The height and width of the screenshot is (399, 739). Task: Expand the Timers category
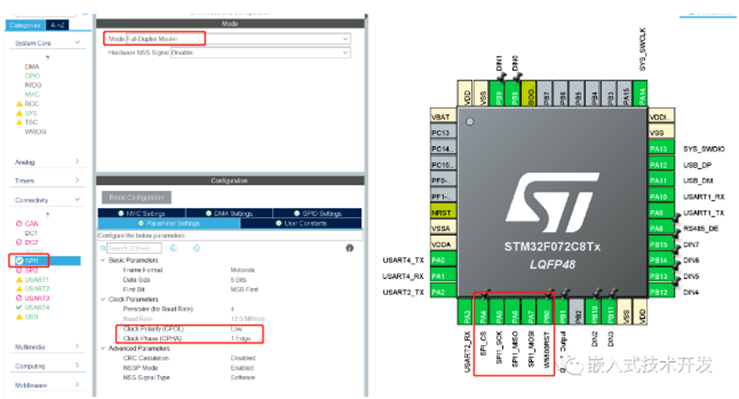[x=47, y=180]
